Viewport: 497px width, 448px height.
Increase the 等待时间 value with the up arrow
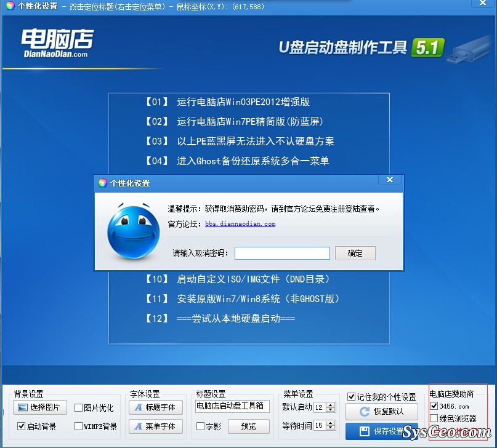331,423
